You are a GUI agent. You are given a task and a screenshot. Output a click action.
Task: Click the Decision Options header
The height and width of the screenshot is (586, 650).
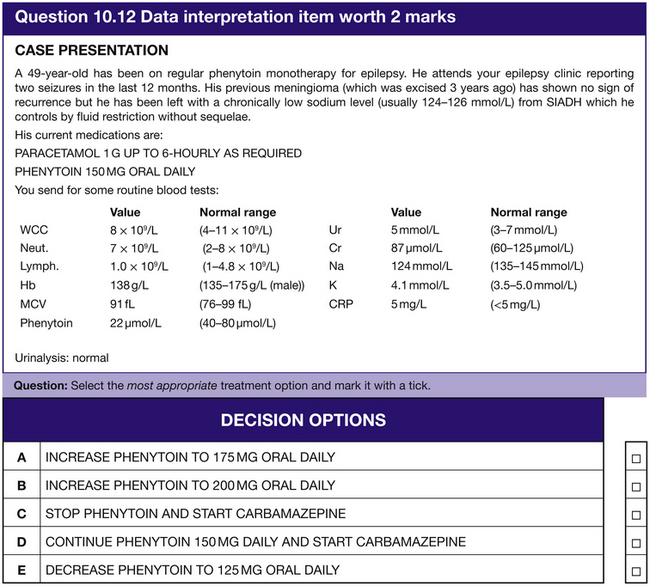[x=302, y=420]
